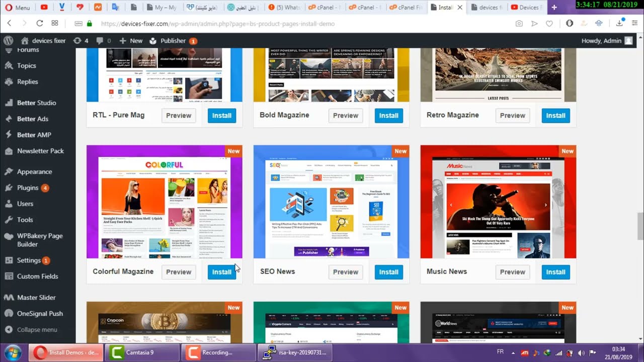Install the Music News demo

click(555, 272)
